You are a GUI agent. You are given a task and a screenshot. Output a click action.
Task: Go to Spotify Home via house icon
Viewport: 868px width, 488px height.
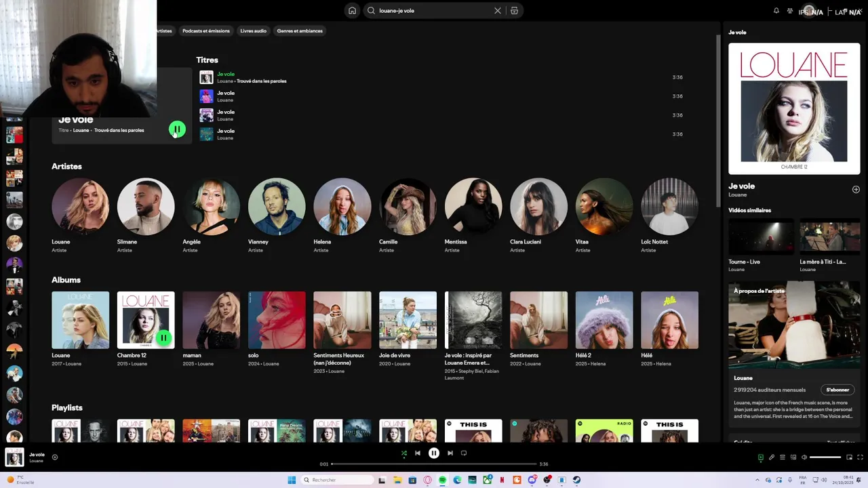(352, 11)
